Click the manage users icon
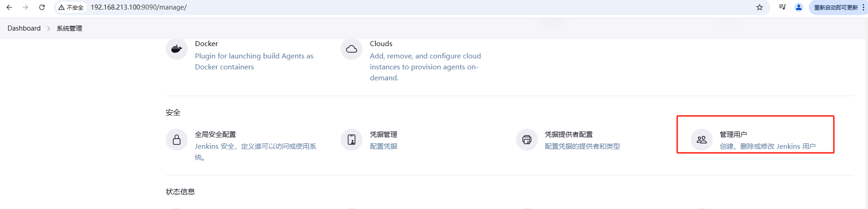This screenshot has height=209, width=868. tap(702, 140)
